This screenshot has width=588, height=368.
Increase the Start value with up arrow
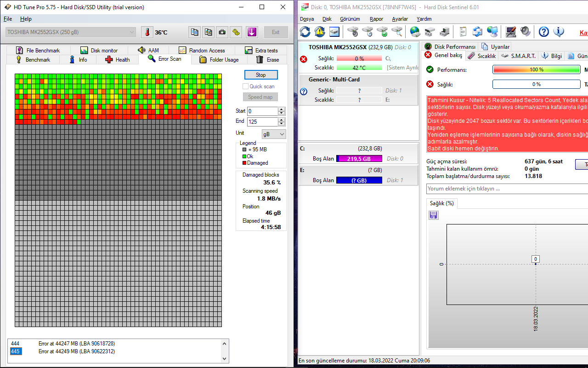click(x=282, y=109)
